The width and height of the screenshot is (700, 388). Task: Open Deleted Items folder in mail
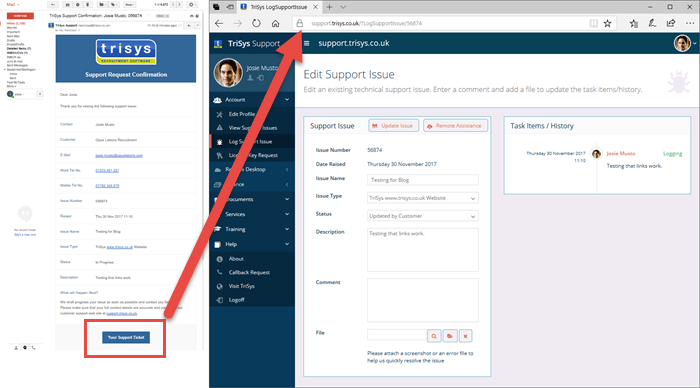(19, 48)
